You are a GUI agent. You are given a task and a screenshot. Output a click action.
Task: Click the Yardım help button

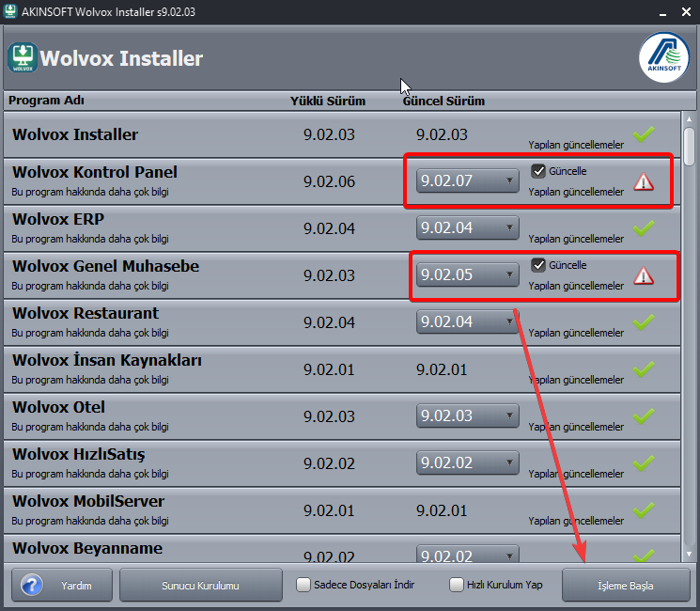62,585
